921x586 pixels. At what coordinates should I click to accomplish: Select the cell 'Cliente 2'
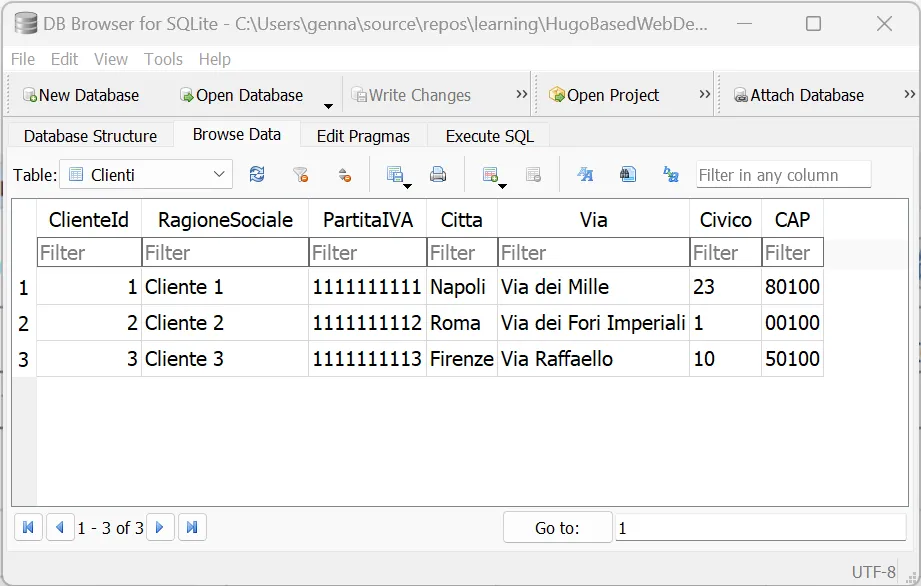click(225, 323)
